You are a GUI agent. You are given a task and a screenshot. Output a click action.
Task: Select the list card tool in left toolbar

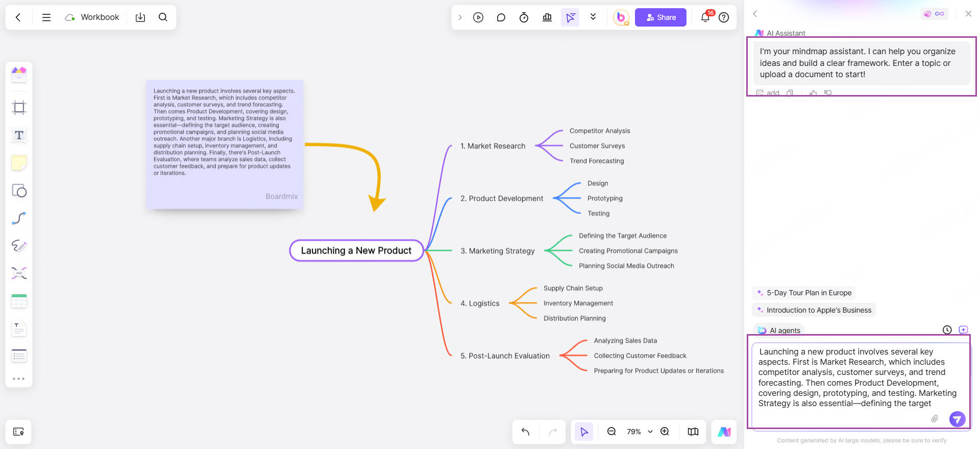point(19,356)
